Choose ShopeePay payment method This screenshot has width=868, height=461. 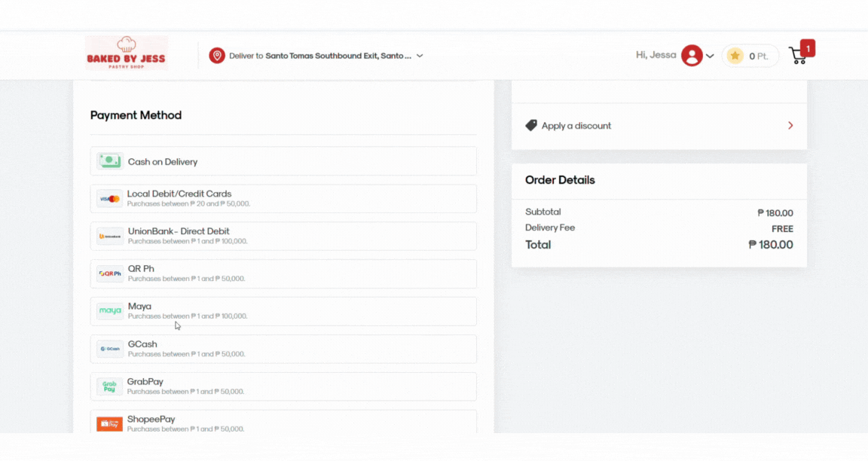(x=283, y=422)
